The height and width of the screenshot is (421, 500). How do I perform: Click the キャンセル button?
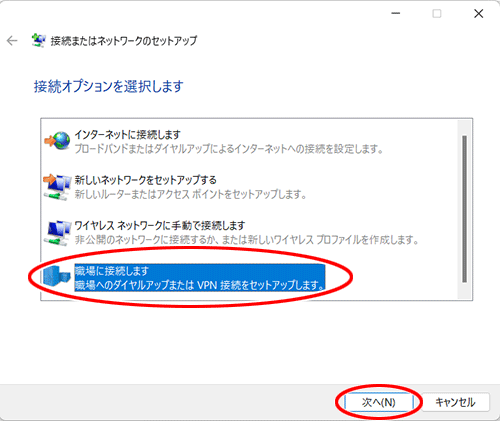click(455, 402)
